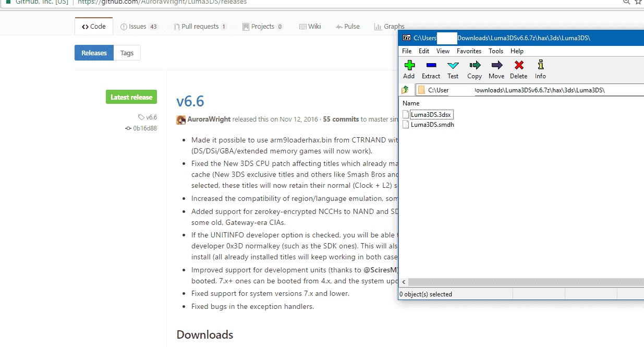Open the View menu in 7-Zip

(443, 51)
